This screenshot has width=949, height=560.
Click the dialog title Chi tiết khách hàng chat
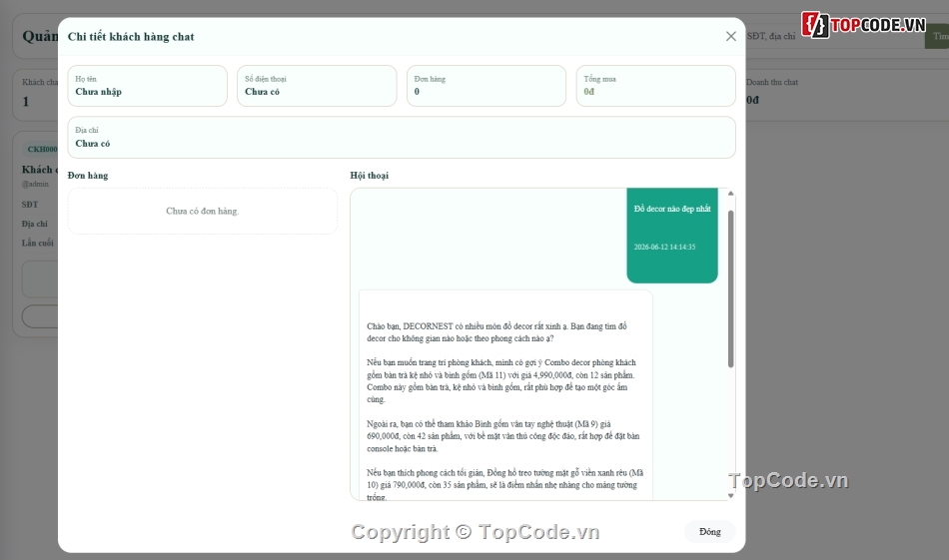click(131, 37)
